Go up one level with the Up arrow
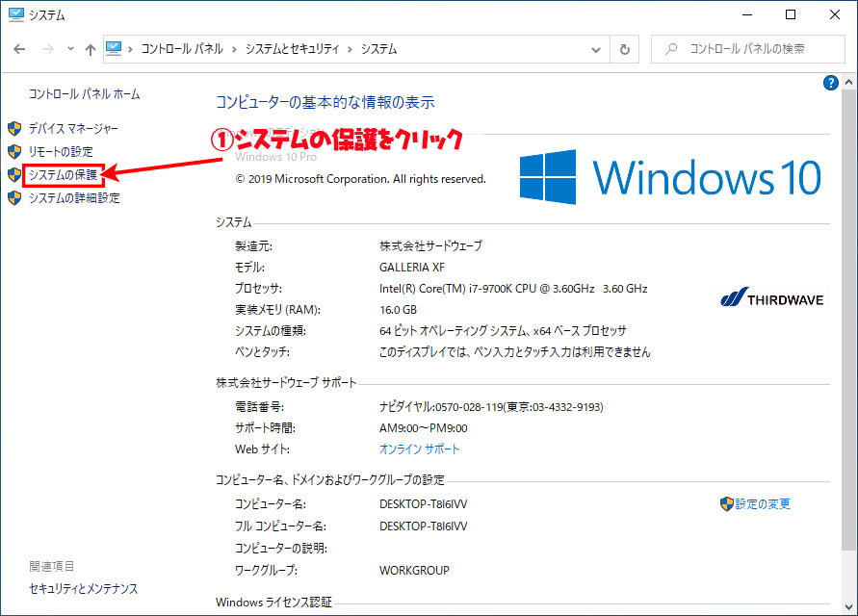858x616 pixels. 91,49
